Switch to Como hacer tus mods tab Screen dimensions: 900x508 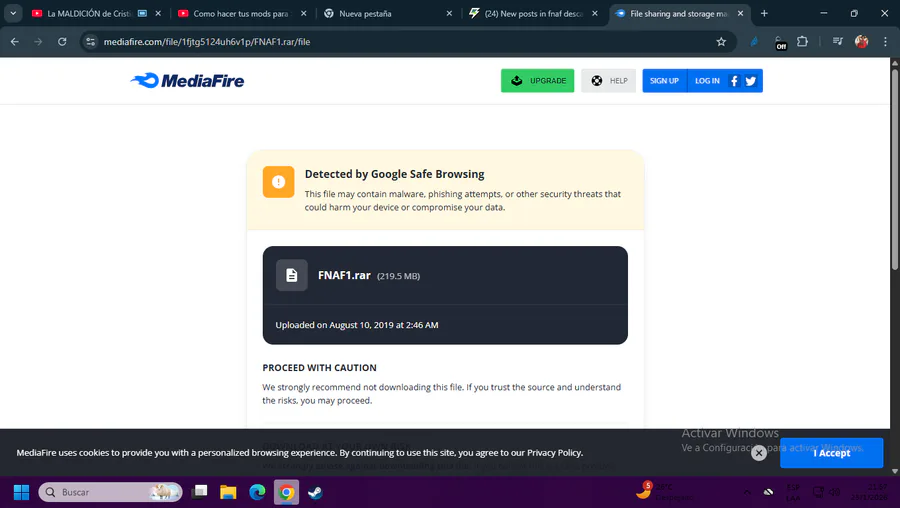pyautogui.click(x=241, y=13)
